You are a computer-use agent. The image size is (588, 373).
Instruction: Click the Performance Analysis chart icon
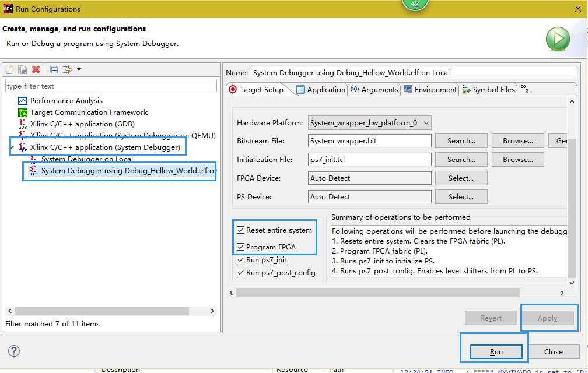(x=23, y=101)
